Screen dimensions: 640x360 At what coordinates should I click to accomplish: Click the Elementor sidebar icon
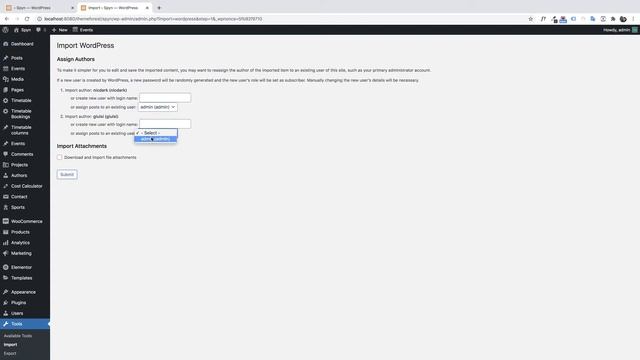pyautogui.click(x=6, y=267)
